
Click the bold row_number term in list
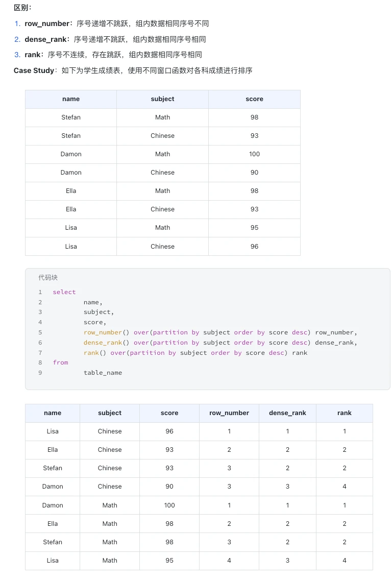47,23
